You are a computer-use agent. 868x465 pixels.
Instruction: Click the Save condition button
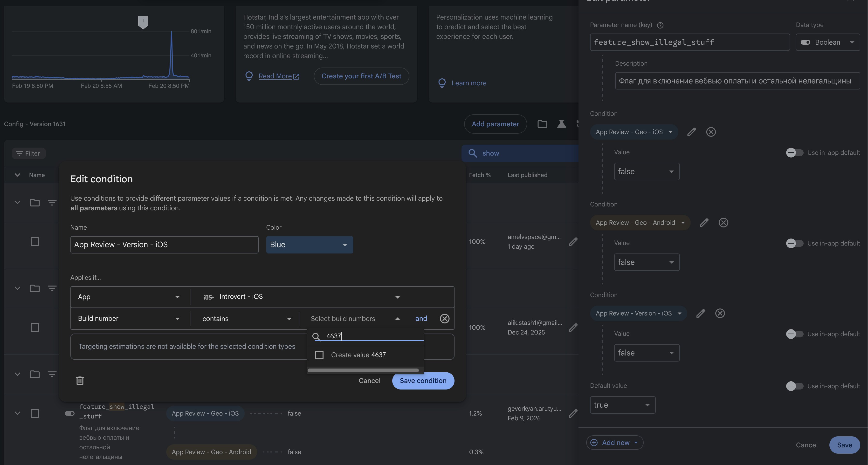click(423, 380)
